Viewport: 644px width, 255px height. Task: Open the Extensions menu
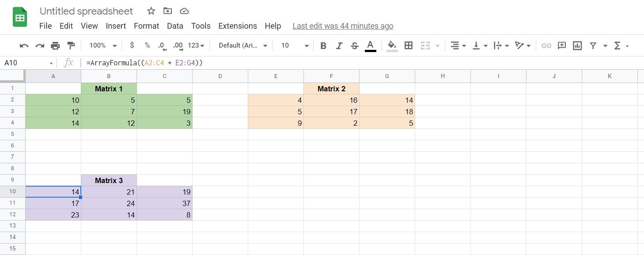coord(238,26)
